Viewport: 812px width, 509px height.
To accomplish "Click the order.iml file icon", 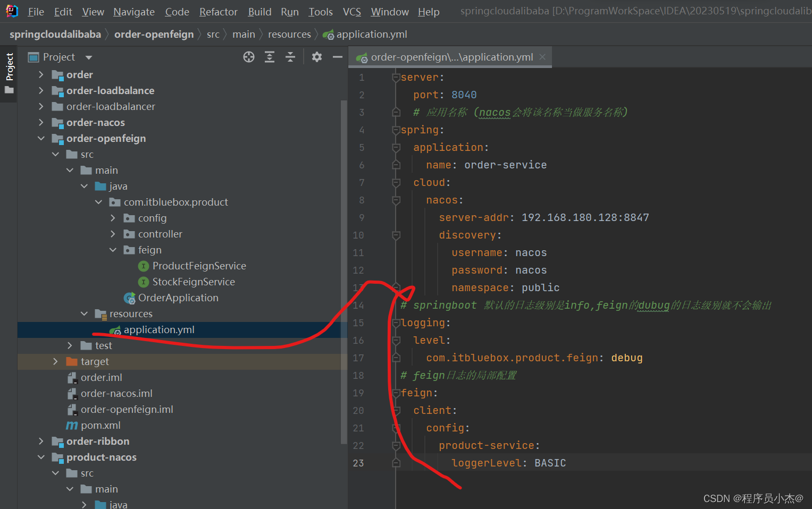I will [x=72, y=377].
